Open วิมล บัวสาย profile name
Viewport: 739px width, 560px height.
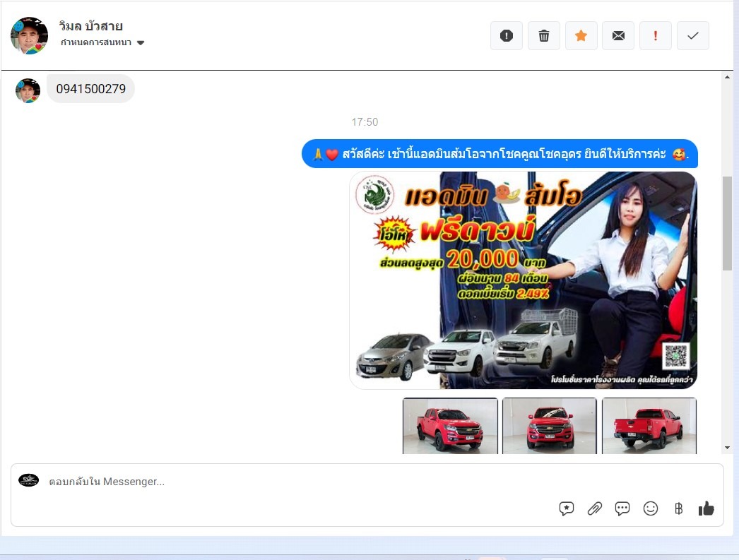pyautogui.click(x=91, y=27)
